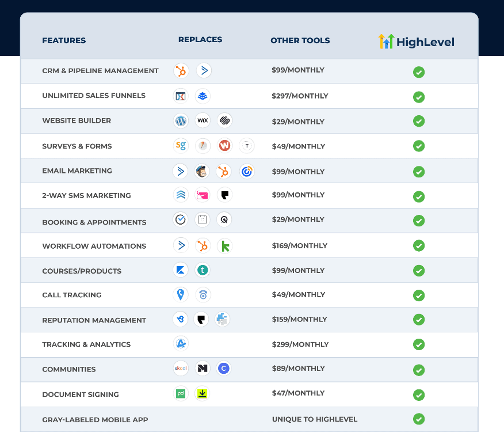Click the PandaDoc icon in Document Signing row
The image size is (504, 432).
(x=181, y=394)
